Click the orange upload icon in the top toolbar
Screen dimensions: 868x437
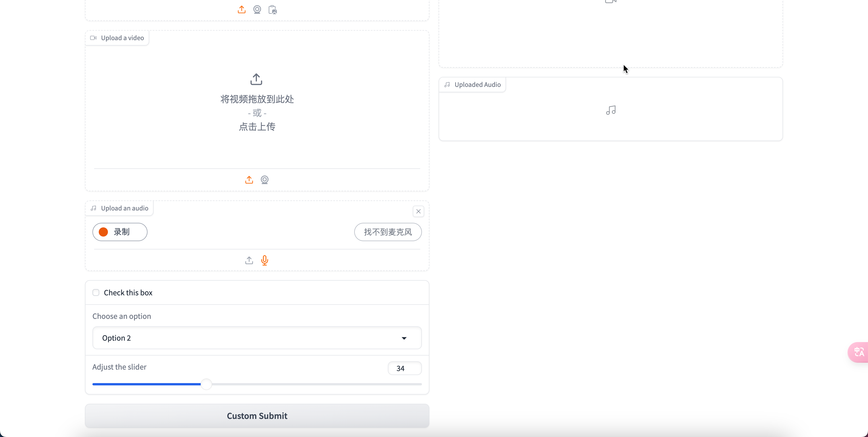pos(241,9)
